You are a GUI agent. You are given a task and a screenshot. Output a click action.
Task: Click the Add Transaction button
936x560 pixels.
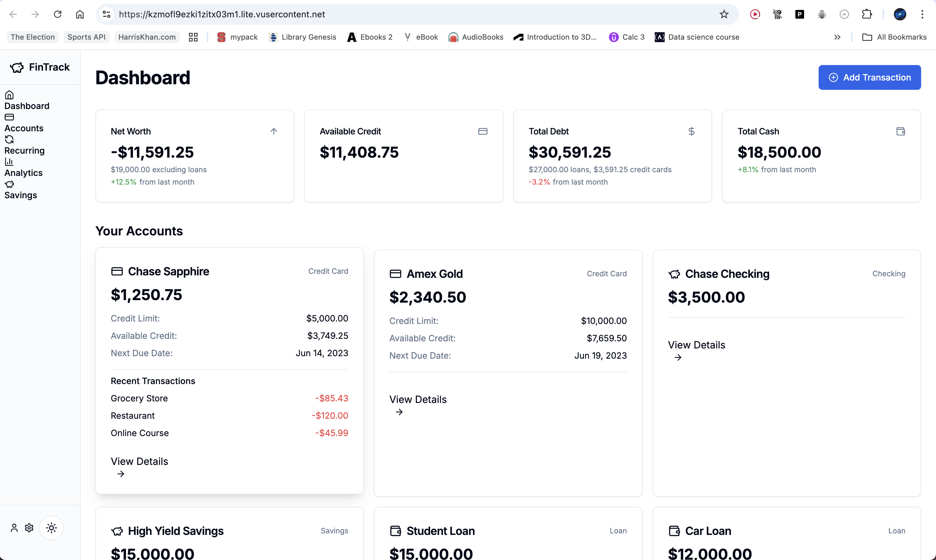(869, 77)
